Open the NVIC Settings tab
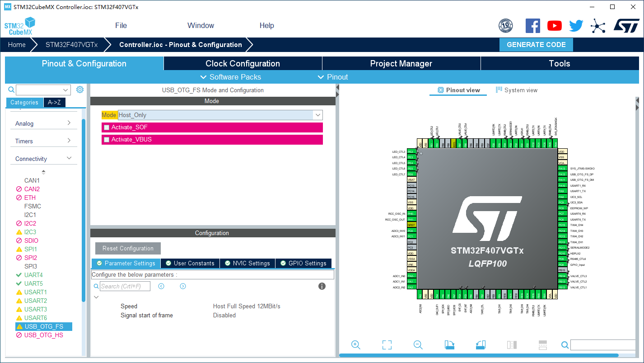Screen dimensions: 644x363 [247, 263]
